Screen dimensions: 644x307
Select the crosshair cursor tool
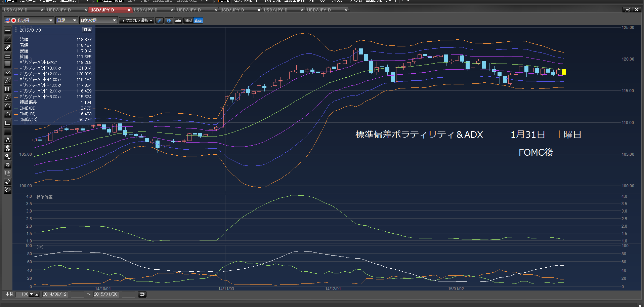click(x=8, y=30)
